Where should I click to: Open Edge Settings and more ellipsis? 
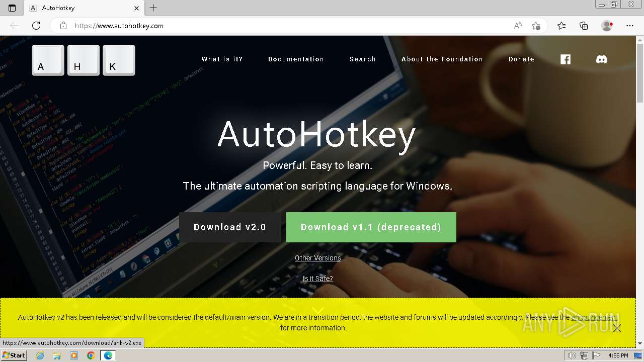pyautogui.click(x=630, y=26)
